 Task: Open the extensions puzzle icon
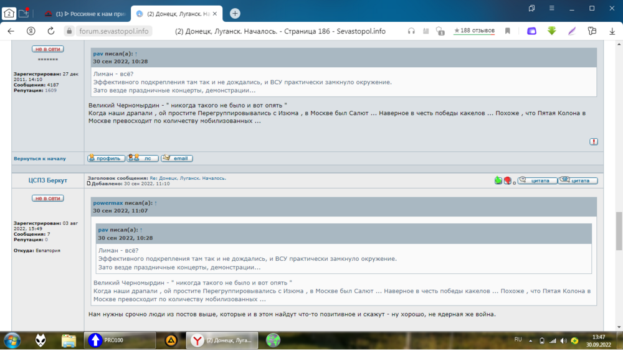click(x=592, y=31)
